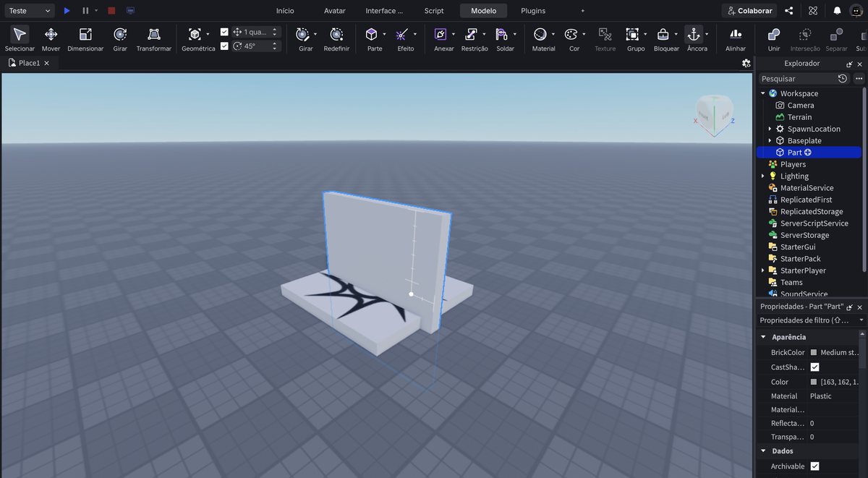Open the Material dropdown arrow
Screen dimensions: 868x478
553,34
